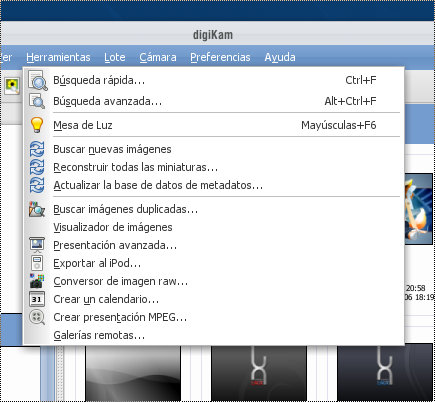
Task: Click the magnifier icon beside Búsqueda rápida
Action: tap(37, 80)
